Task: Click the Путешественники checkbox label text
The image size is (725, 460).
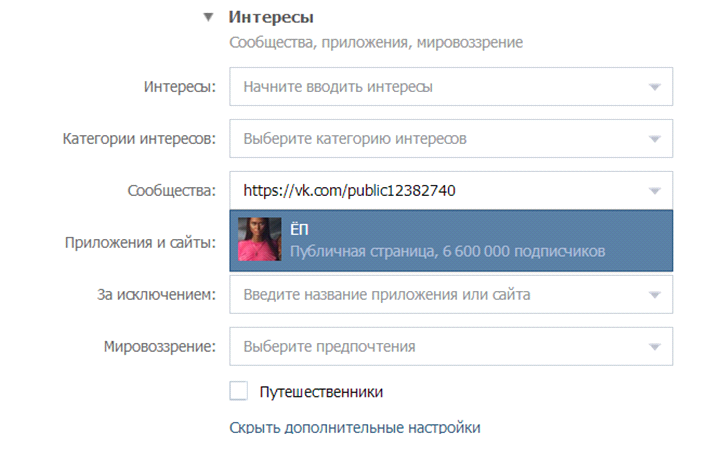Action: [x=321, y=392]
